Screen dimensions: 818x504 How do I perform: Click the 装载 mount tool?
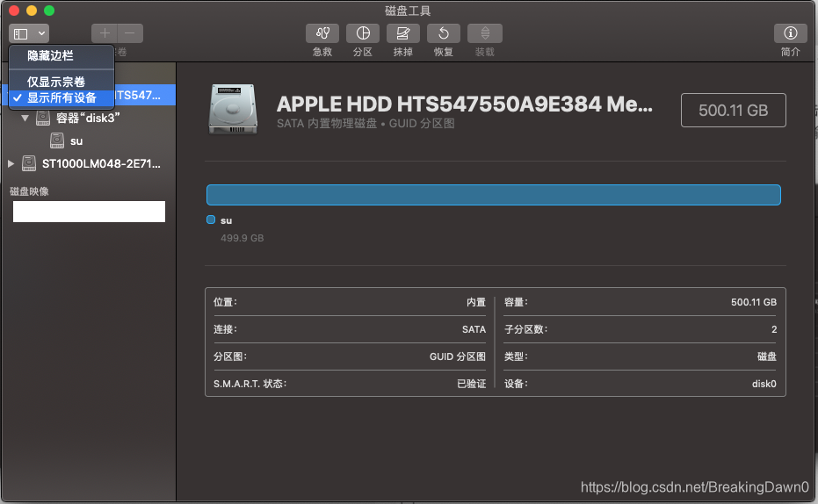click(485, 34)
